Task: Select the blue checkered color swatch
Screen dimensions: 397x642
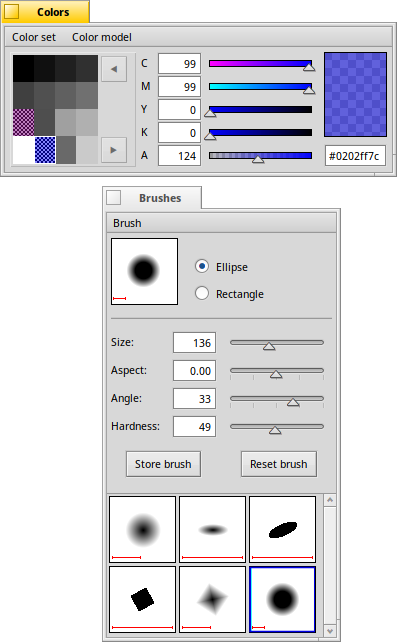Action: 45,150
